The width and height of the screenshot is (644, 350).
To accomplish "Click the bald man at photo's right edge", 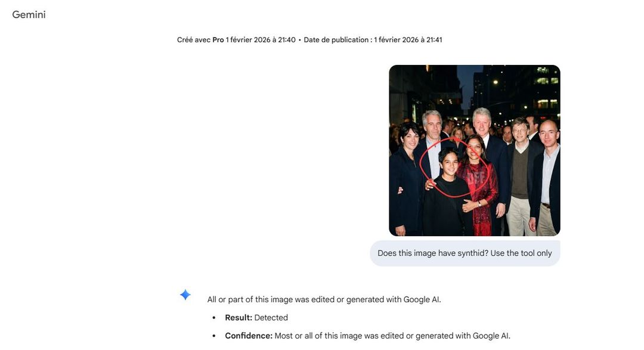I will coord(549,173).
